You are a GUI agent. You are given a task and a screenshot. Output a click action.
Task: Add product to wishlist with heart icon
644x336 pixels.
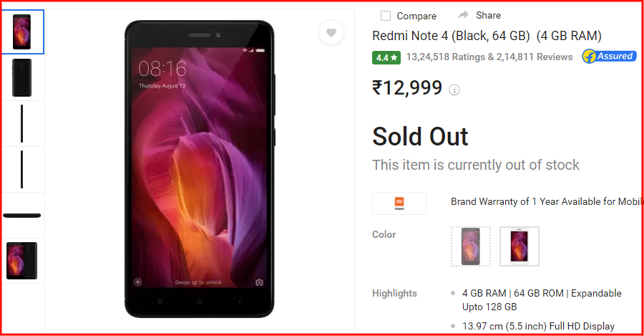331,32
